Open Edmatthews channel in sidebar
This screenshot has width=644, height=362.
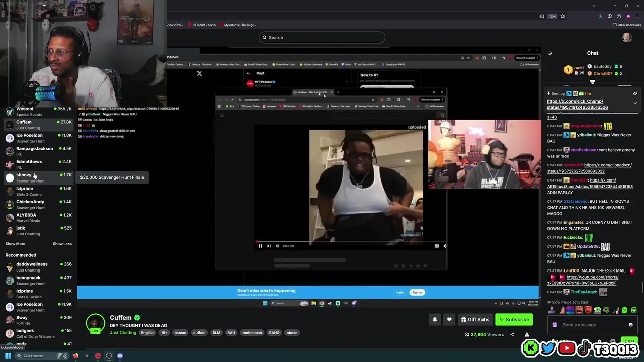coord(39,164)
